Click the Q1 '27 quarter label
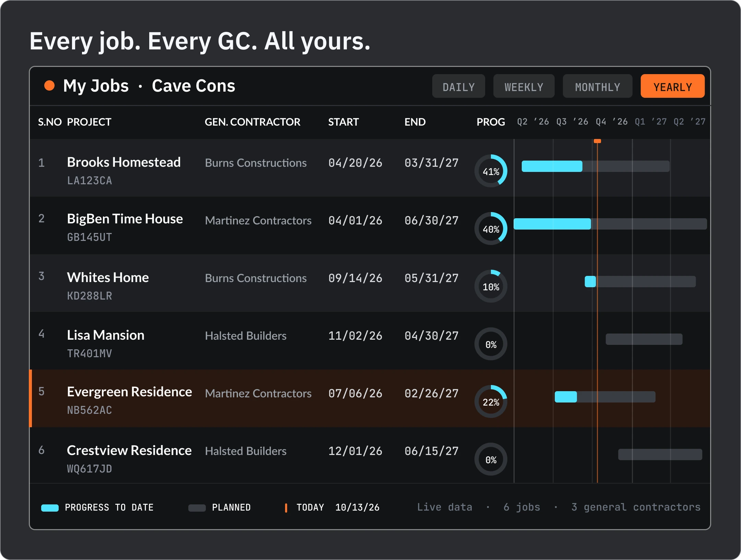 650,121
